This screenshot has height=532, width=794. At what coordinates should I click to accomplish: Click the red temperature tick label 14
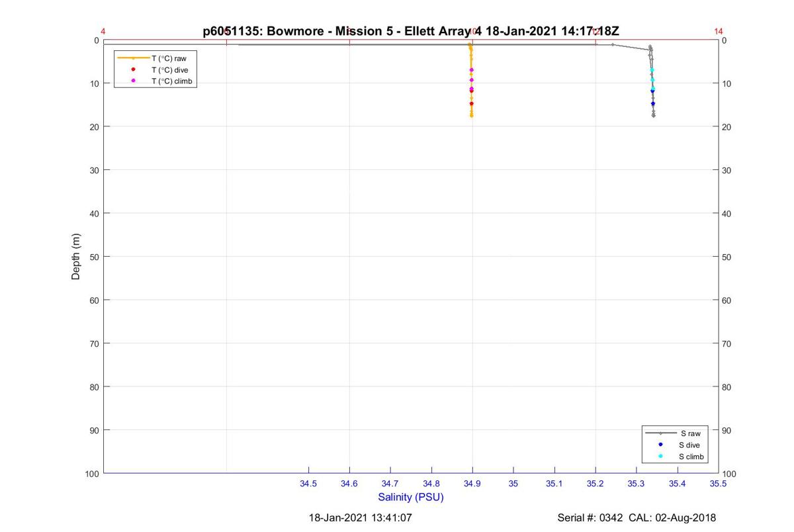click(719, 31)
